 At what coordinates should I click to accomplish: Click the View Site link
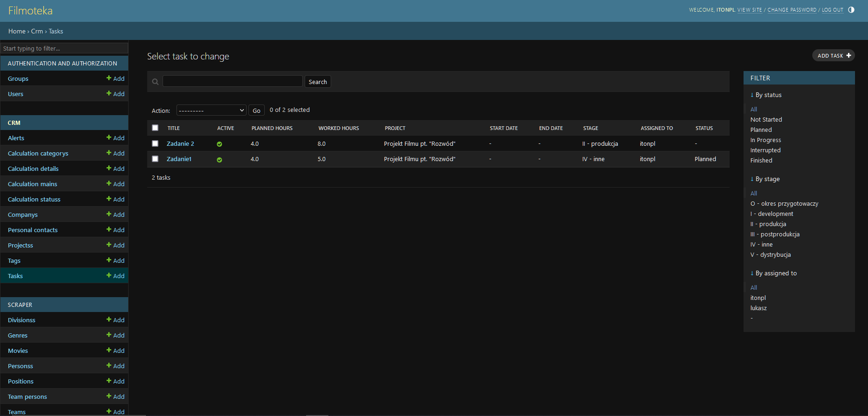(x=750, y=10)
